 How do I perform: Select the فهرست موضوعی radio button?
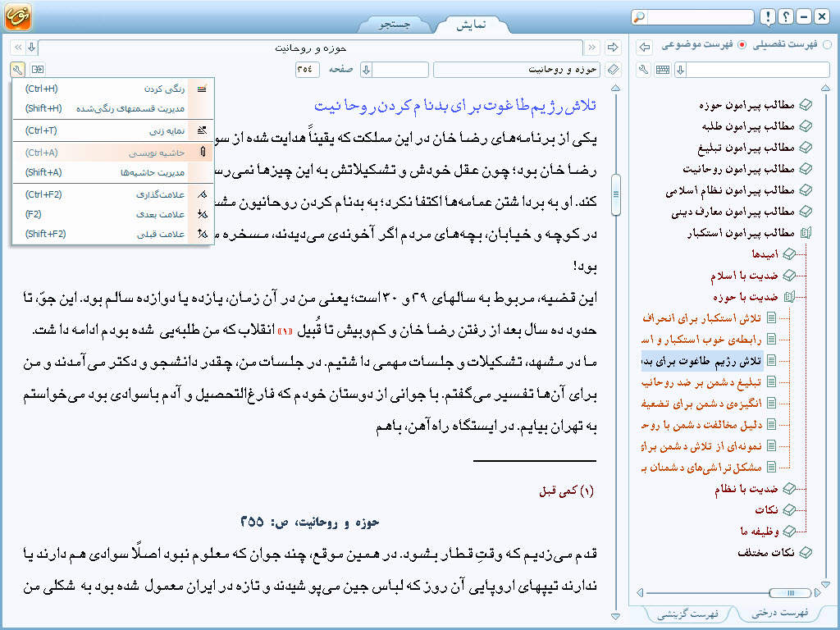pos(742,45)
